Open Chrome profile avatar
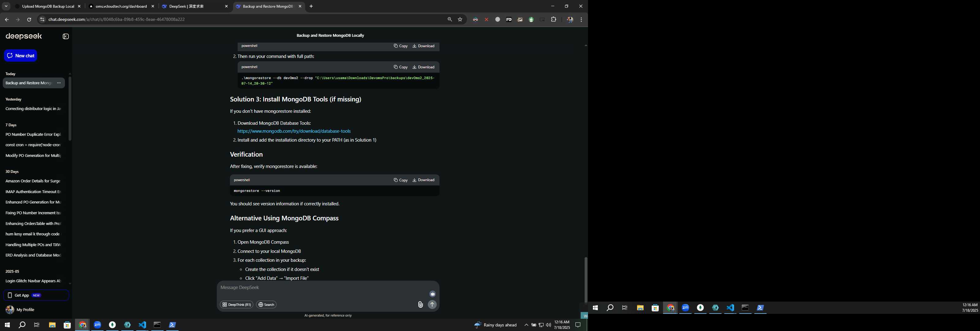The image size is (980, 331). 570,19
